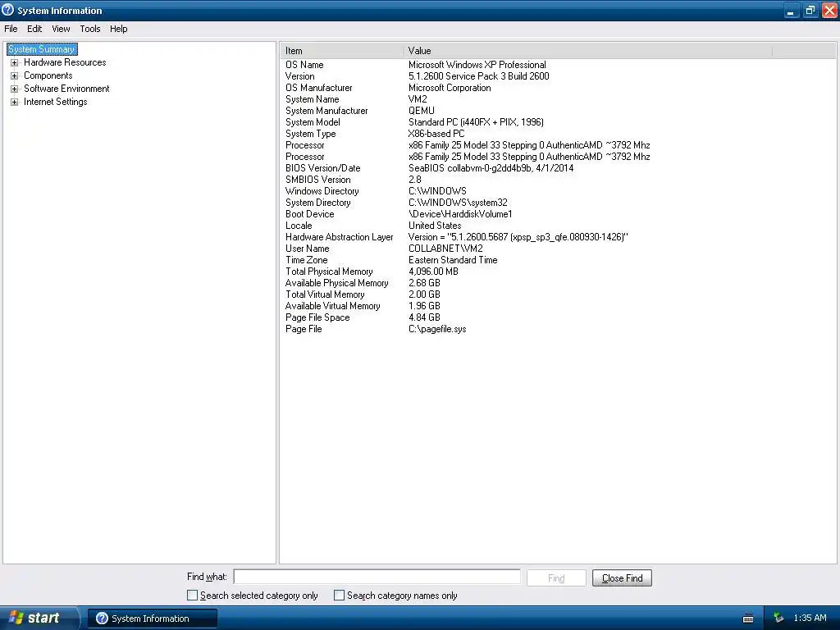Screen dimensions: 840x630
Task: Click the Item column header
Action: click(341, 51)
